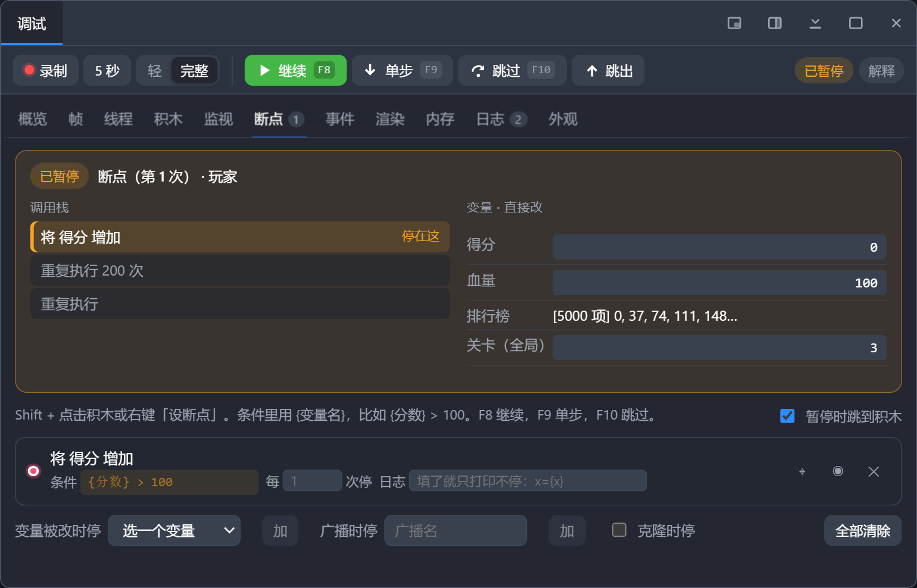This screenshot has width=917, height=588.
Task: Click the picture-in-picture window icon
Action: click(734, 23)
